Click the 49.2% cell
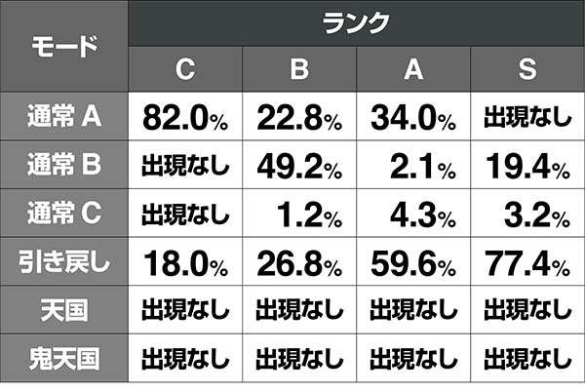 (x=299, y=167)
